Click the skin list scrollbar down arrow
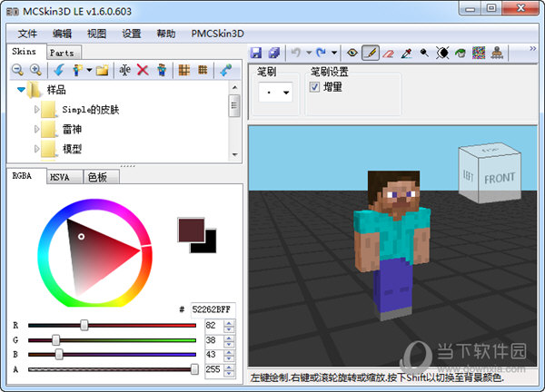This screenshot has height=392, width=545. pyautogui.click(x=235, y=154)
